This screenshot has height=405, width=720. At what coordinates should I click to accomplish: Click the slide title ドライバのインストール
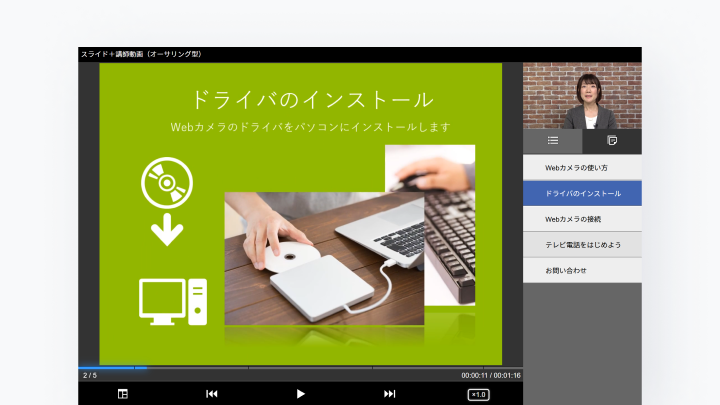312,100
